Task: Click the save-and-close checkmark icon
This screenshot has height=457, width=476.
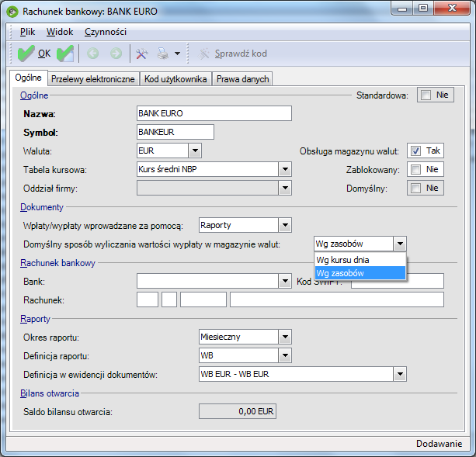Action: click(x=65, y=54)
